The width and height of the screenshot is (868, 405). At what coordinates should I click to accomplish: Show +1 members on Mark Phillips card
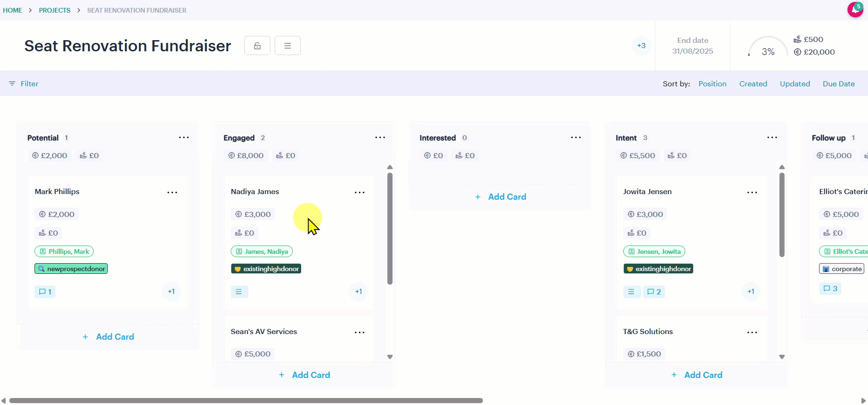171,292
